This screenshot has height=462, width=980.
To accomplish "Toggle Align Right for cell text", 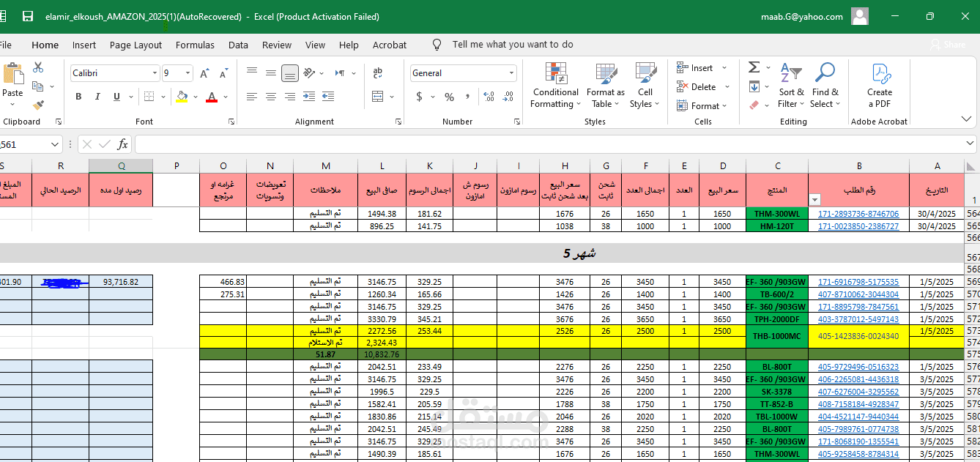I will coord(290,97).
